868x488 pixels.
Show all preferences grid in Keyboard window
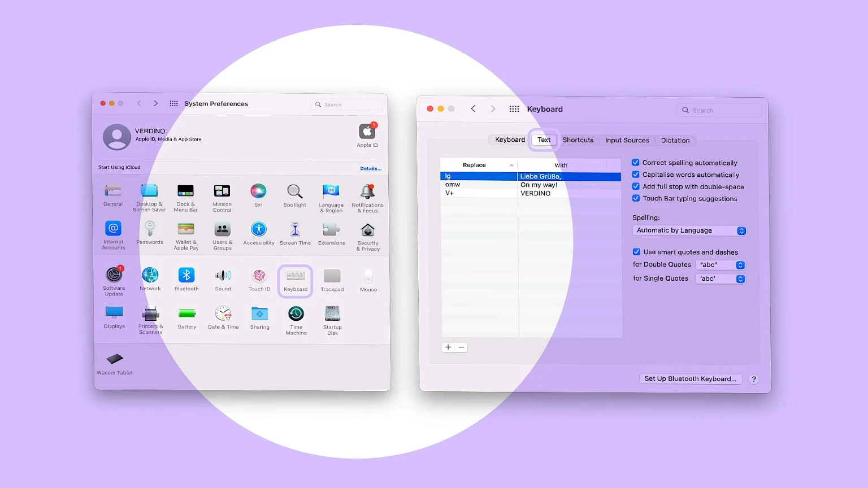(x=514, y=109)
